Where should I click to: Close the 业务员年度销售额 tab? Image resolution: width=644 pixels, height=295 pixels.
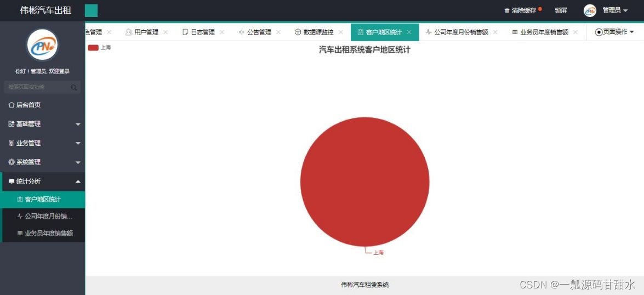pyautogui.click(x=575, y=32)
